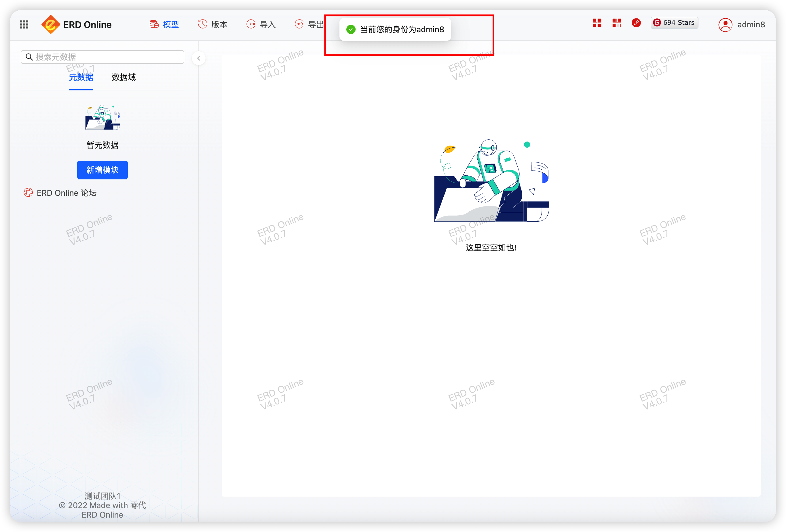Click the first red QR code icon
The width and height of the screenshot is (786, 532).
[597, 23]
